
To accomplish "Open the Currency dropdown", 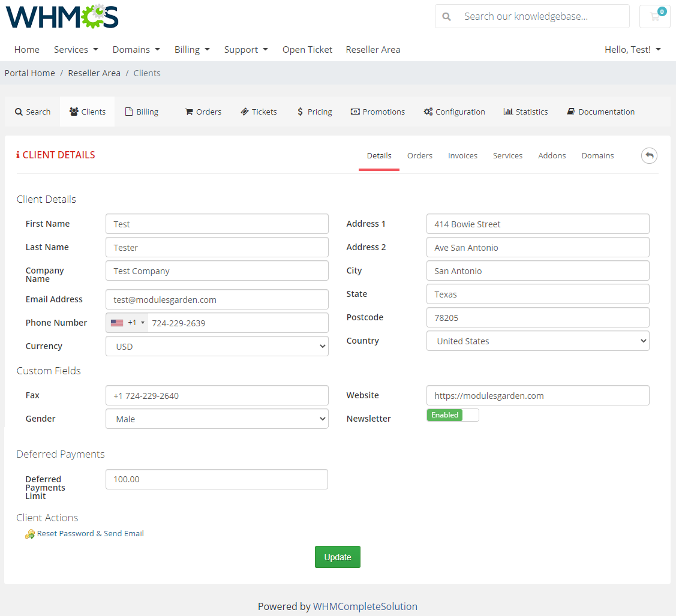I will pyautogui.click(x=217, y=346).
